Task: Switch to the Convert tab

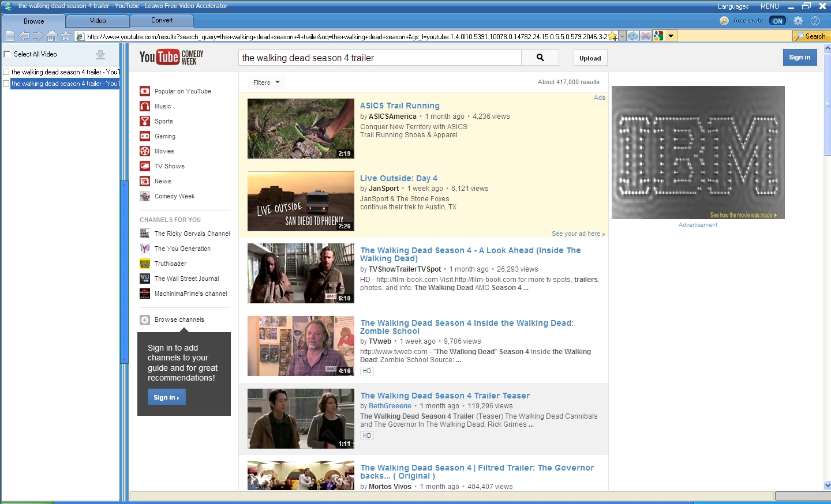Action: click(162, 20)
